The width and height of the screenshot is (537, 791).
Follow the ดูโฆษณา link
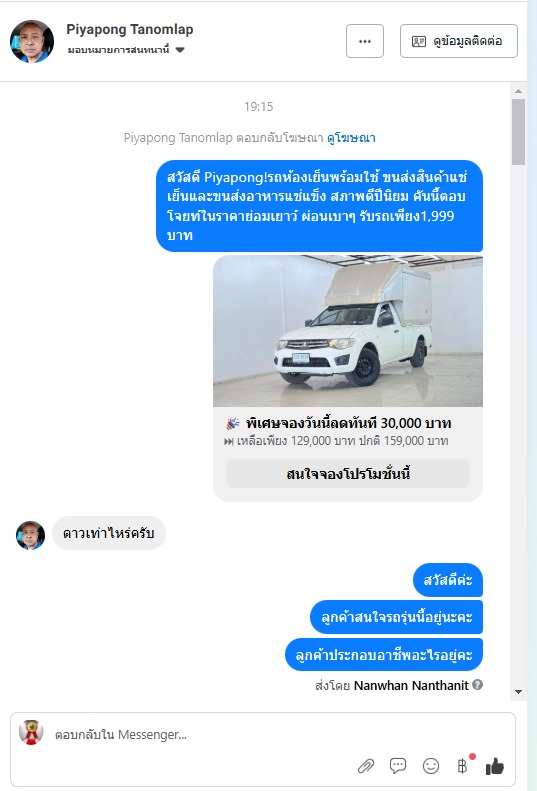[351, 138]
